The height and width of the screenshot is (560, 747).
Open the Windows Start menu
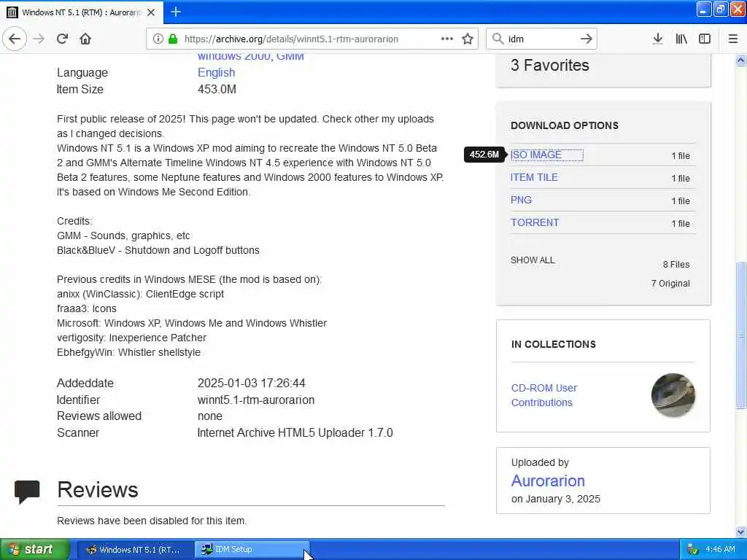click(x=35, y=549)
